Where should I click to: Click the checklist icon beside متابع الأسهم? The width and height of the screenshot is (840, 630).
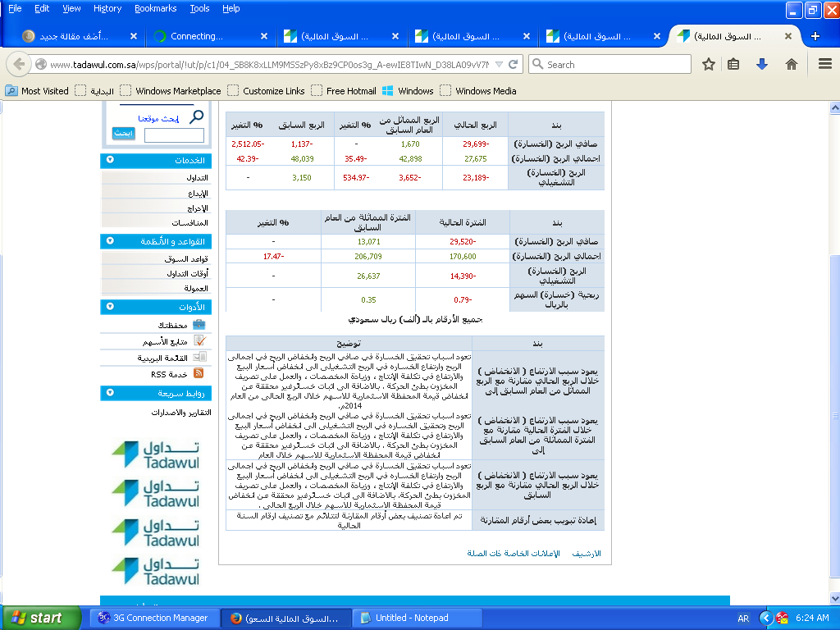(199, 340)
